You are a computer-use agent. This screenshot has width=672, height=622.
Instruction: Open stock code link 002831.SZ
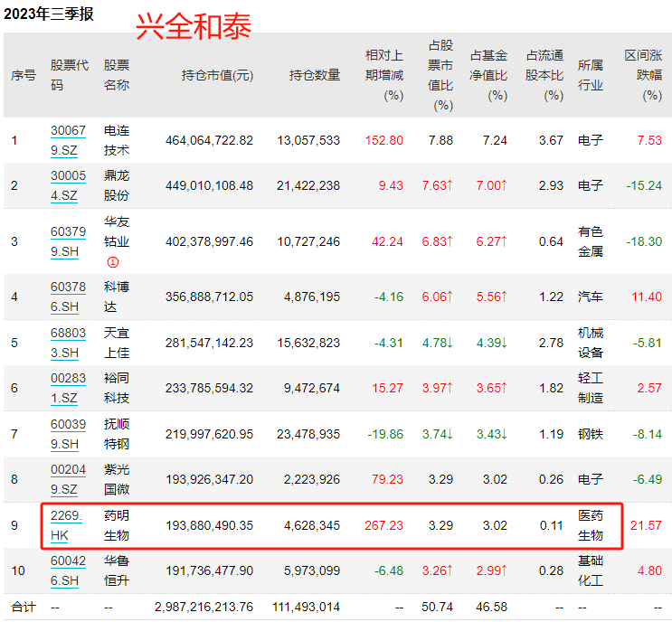click(x=68, y=388)
